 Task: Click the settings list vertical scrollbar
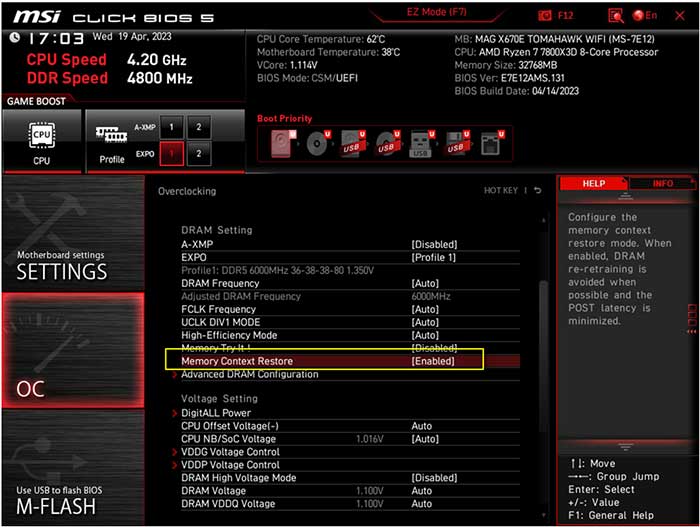point(543,357)
